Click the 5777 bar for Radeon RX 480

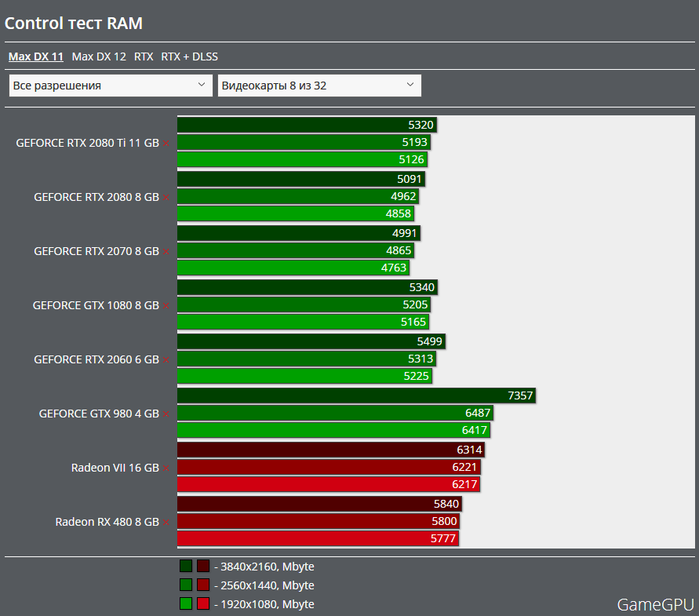318,538
